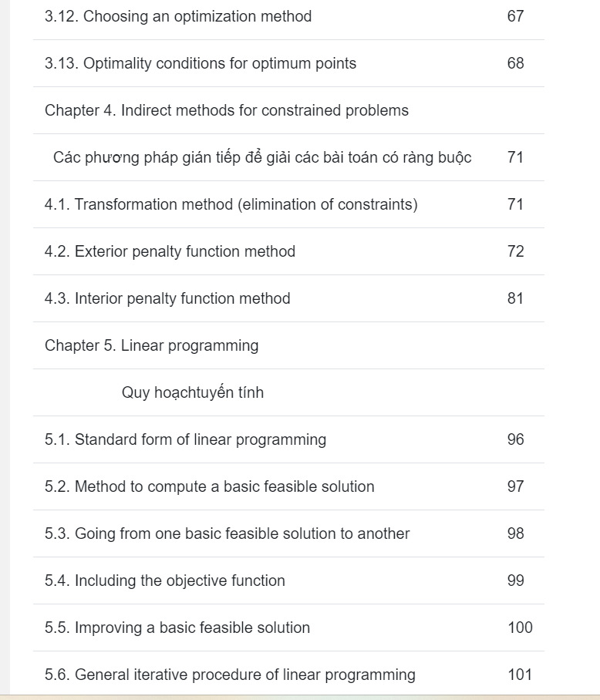Jump to 5.3 Going from one basic feasible solution
The width and height of the screenshot is (600, 700).
[228, 533]
